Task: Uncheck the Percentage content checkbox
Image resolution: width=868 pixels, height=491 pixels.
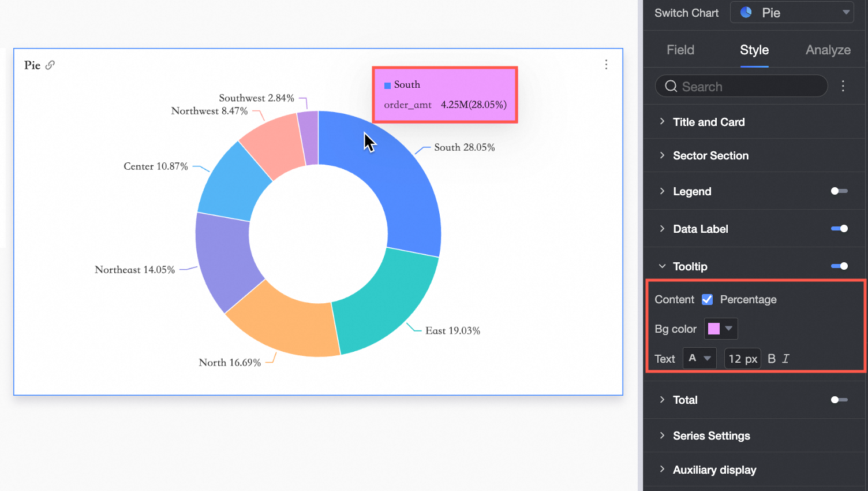Action: [707, 299]
